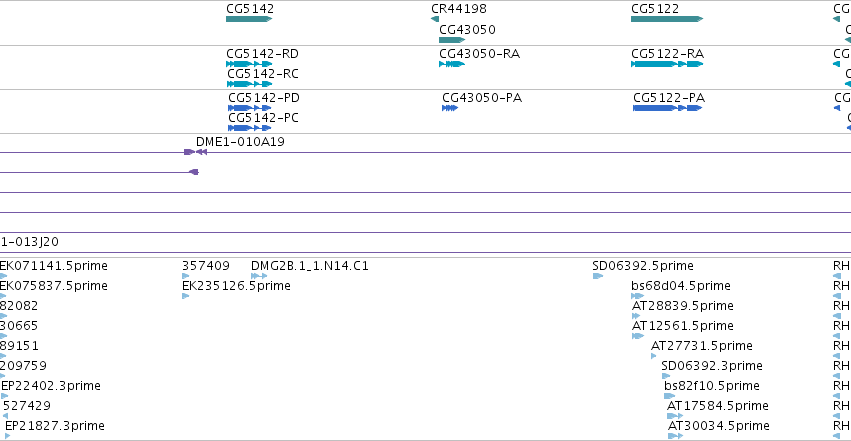
Task: Select the bs68d04.5prime arrow glyph
Action: coord(637,296)
